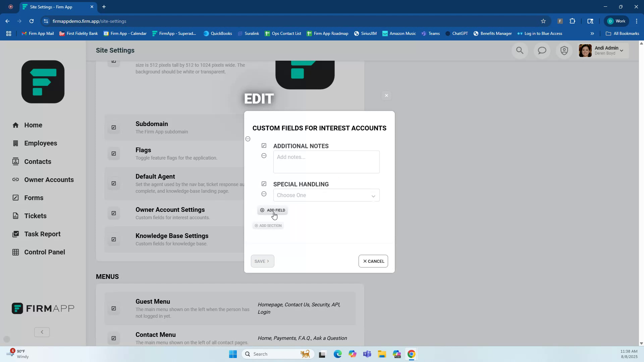The image size is (644, 362).
Task: Click the FirmApp logo in the sidebar
Action: coord(43,308)
